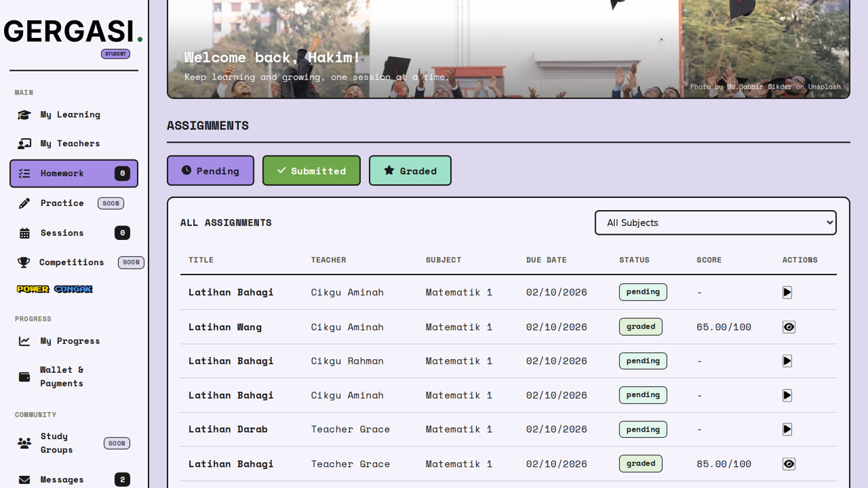This screenshot has height=488, width=868.
Task: Start Latihan Darab assignment
Action: tap(787, 429)
